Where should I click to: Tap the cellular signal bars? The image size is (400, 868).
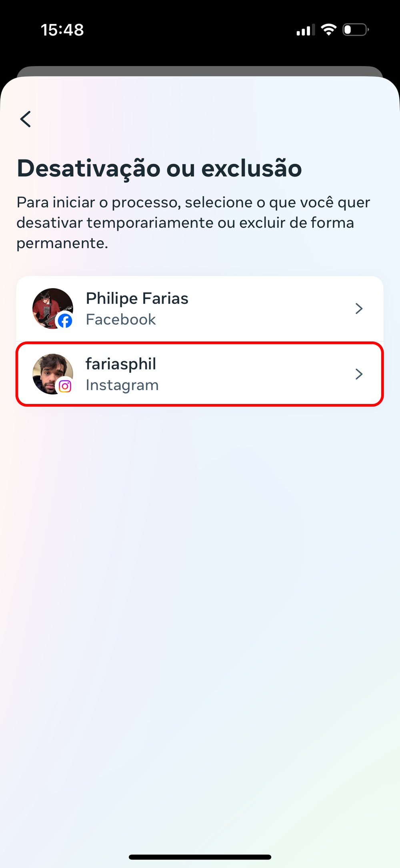305,30
